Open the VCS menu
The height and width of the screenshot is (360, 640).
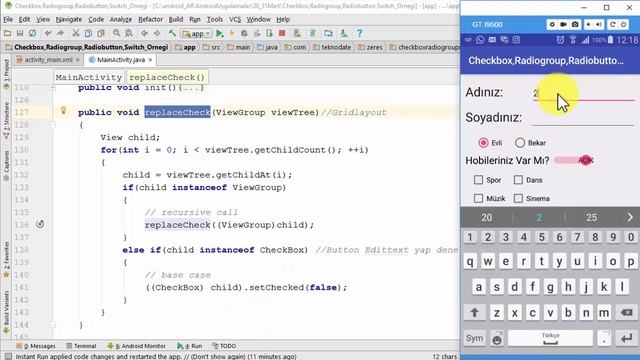point(235,19)
